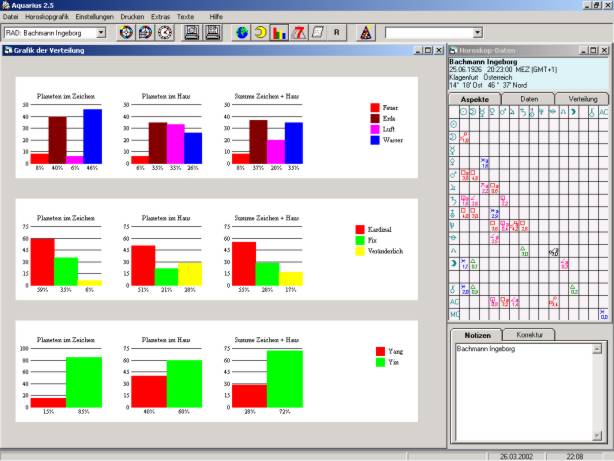Click the first horoscope wheel icon in toolbar
This screenshot has width=614, height=461.
(126, 32)
